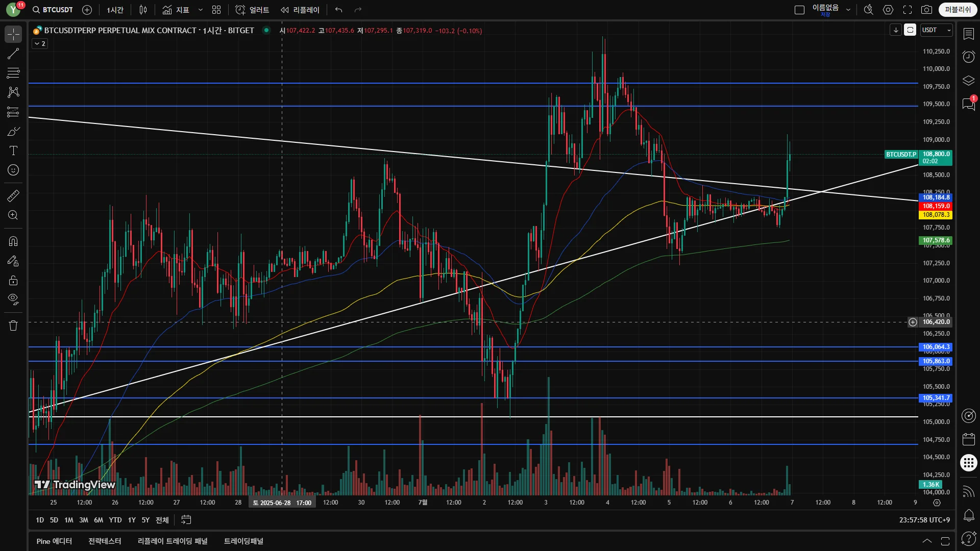
Task: Click the BTCUSDT symbol search field
Action: pyautogui.click(x=53, y=10)
